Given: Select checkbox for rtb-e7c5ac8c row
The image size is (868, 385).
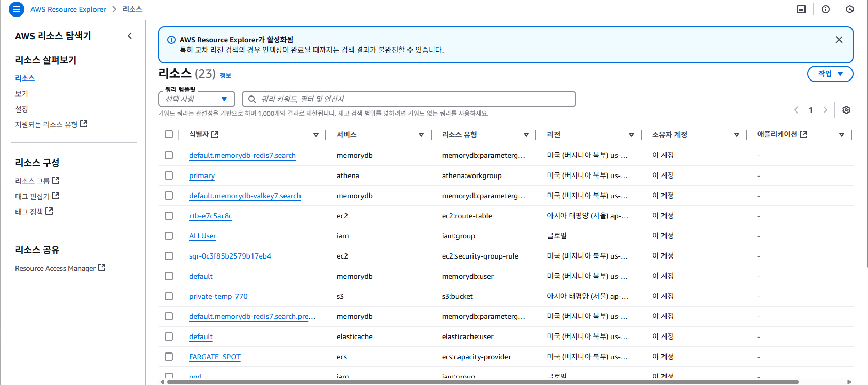Looking at the screenshot, I should click(169, 216).
